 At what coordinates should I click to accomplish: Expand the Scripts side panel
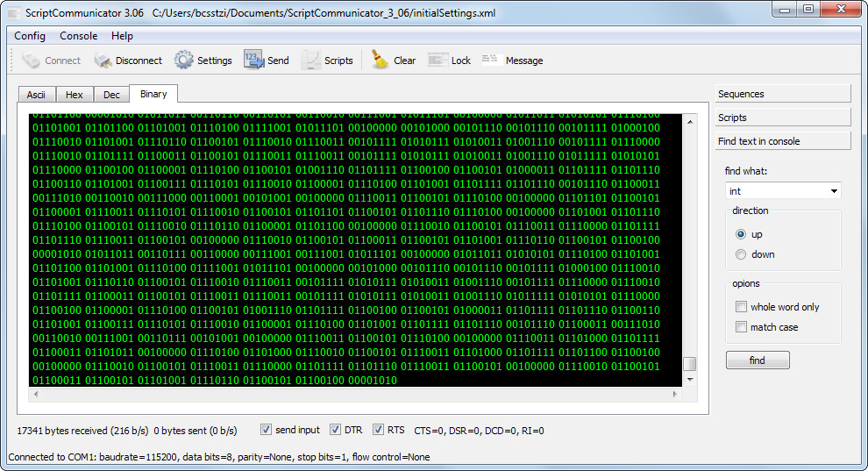[x=783, y=118]
